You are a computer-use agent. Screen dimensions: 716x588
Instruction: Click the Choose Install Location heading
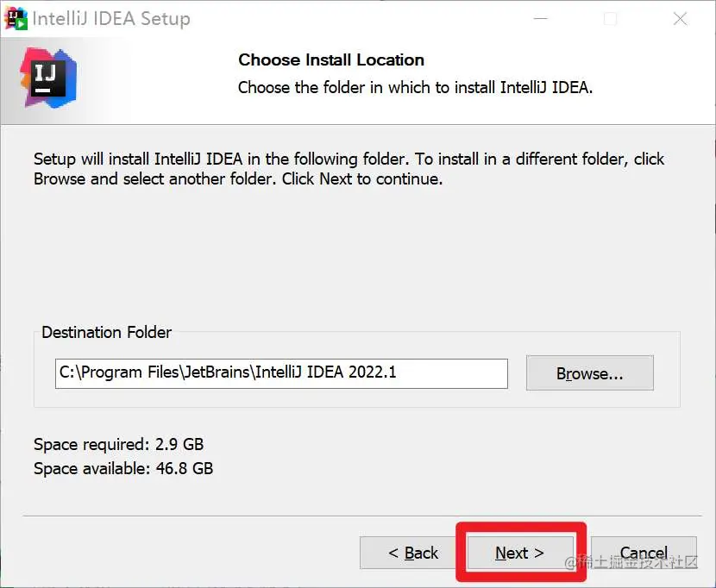(330, 60)
